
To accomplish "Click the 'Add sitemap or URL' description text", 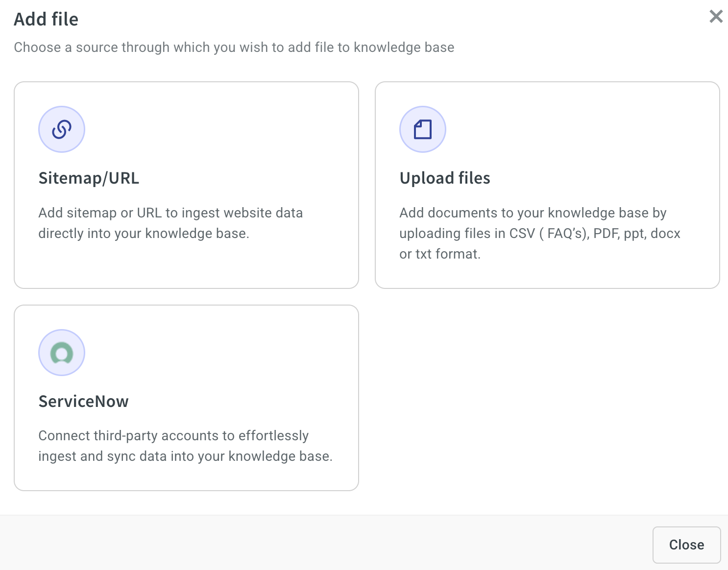I will pyautogui.click(x=170, y=213).
